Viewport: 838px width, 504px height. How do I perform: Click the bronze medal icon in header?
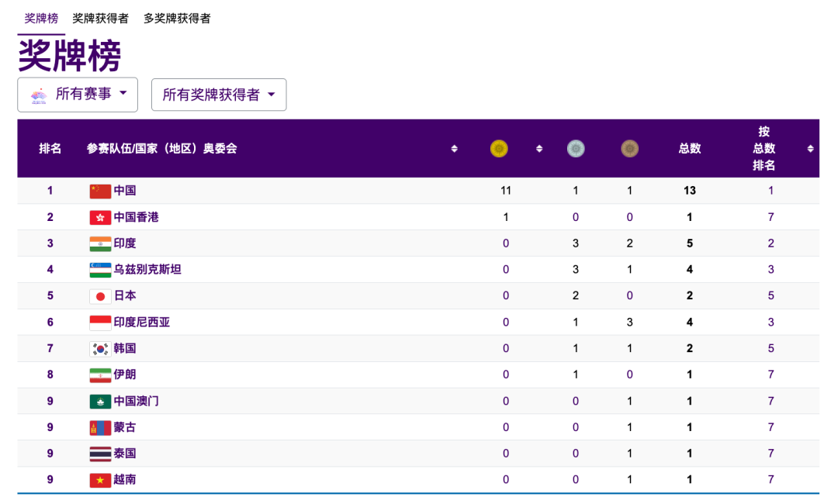click(629, 148)
